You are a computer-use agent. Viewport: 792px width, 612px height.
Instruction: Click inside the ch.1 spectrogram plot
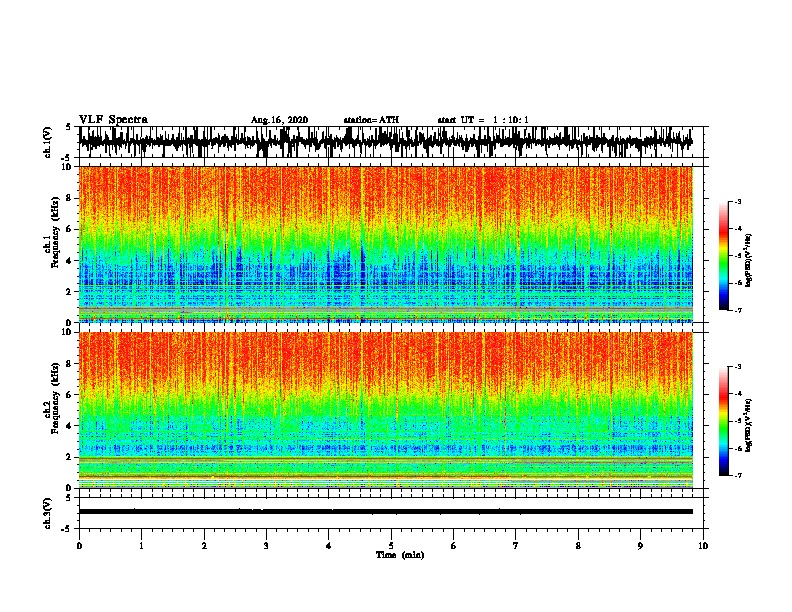[385, 244]
